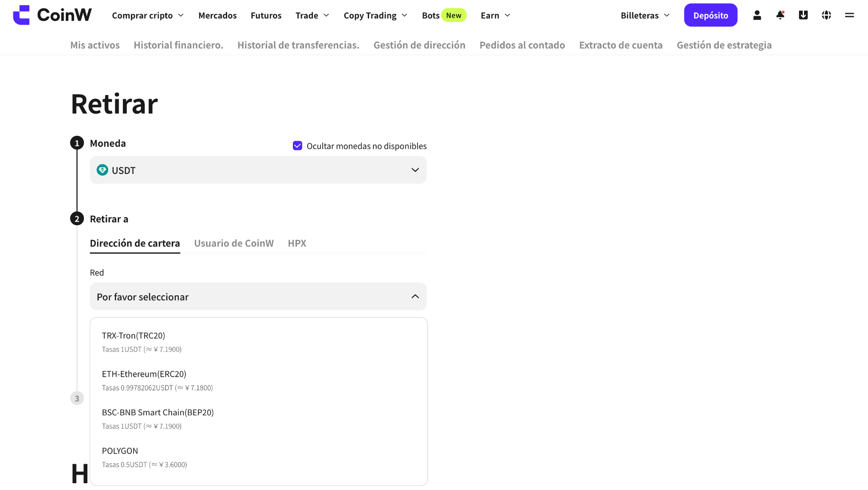Collapse the Por favor seleccionar network dropdown
868x490 pixels.
click(x=258, y=297)
